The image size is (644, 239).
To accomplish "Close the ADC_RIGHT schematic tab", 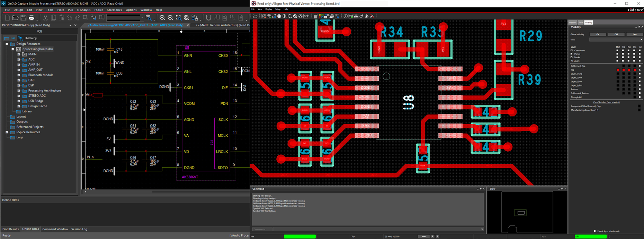I will pyautogui.click(x=188, y=25).
